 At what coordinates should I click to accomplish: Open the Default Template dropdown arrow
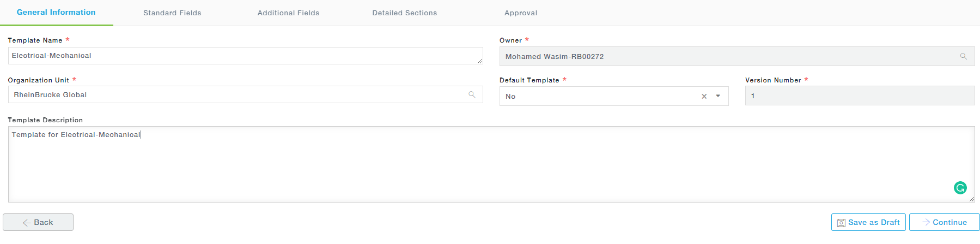[x=718, y=96]
